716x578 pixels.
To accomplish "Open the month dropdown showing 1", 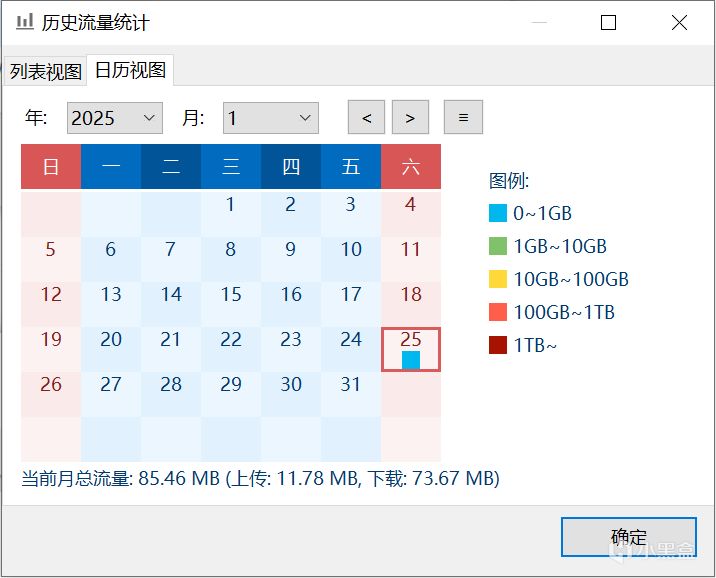I will pos(271,118).
